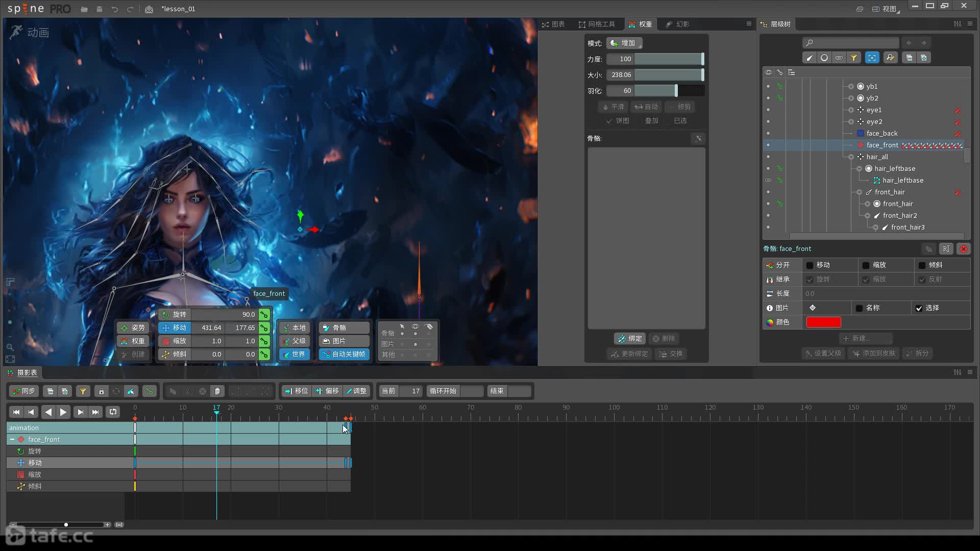Toggle visibility of hair_leftbase attachment
This screenshot has width=980, height=551.
[x=768, y=181]
